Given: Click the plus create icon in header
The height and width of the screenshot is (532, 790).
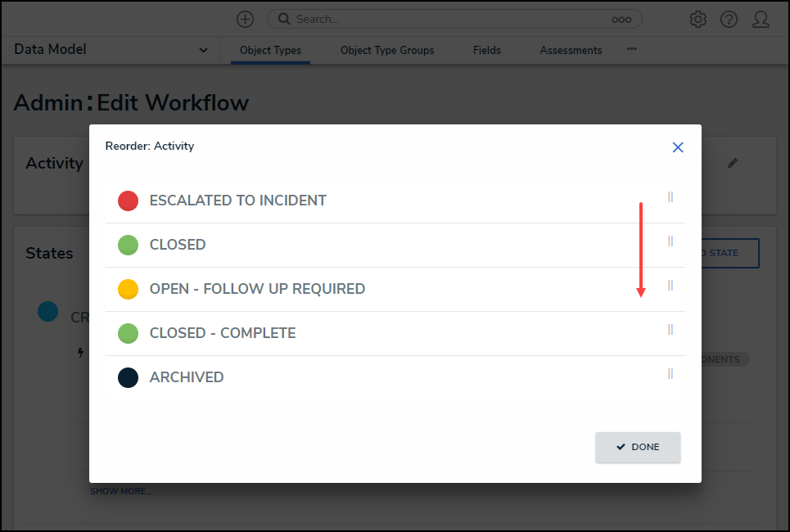Looking at the screenshot, I should point(245,19).
